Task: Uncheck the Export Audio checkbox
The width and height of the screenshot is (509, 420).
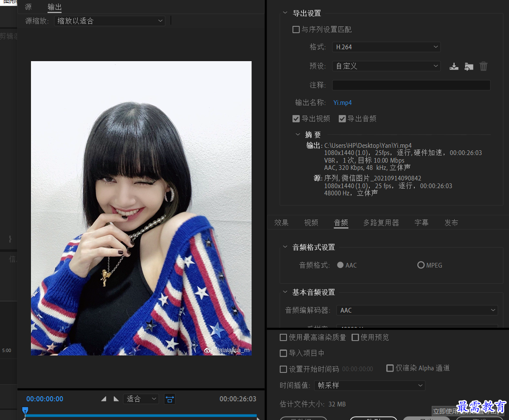Action: tap(342, 118)
